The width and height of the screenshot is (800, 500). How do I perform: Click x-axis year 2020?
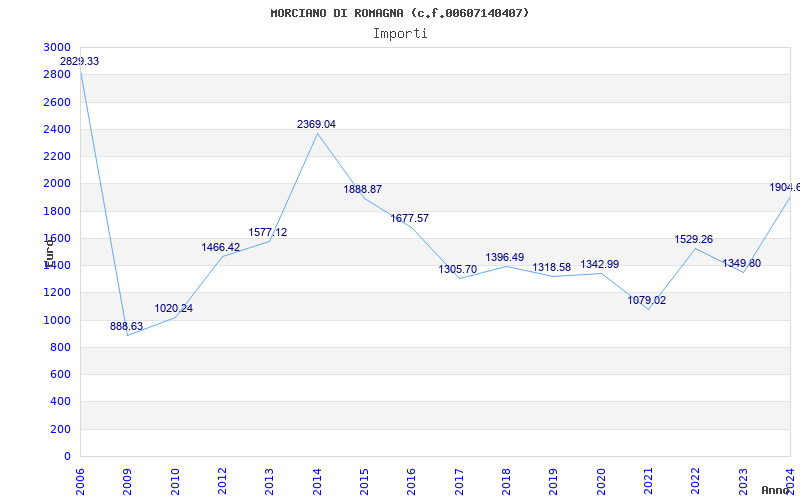[x=601, y=482]
